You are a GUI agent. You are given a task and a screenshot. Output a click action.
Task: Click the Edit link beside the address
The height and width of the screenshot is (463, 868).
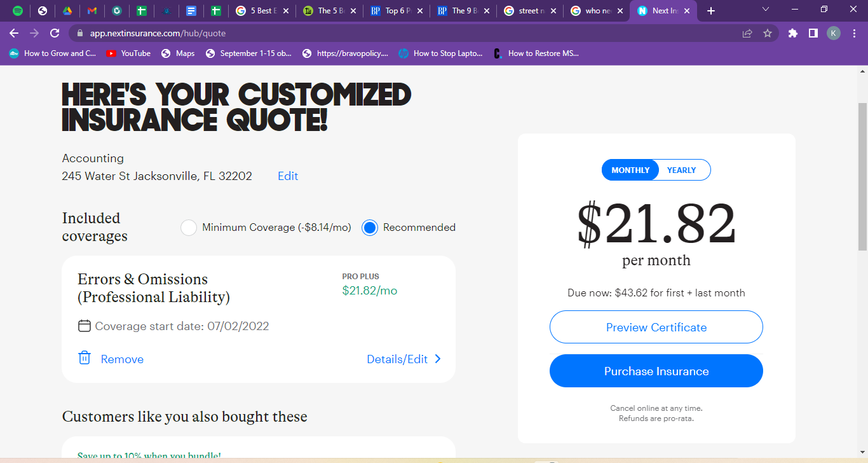click(x=288, y=176)
